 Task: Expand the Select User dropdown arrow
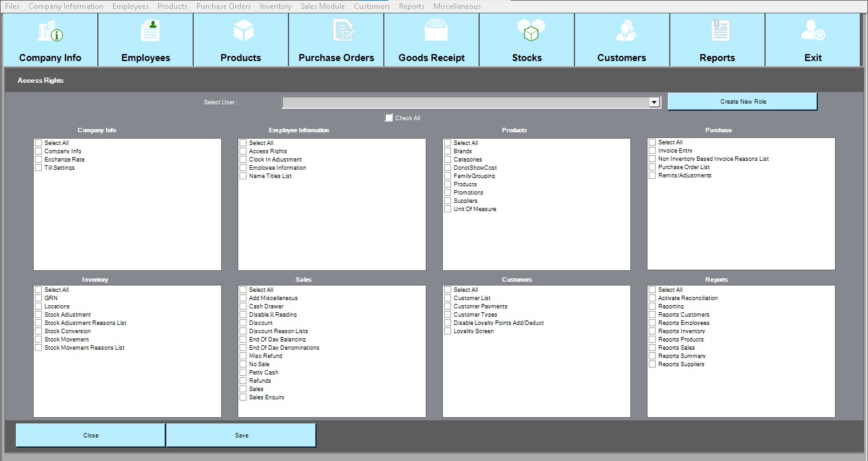[654, 102]
